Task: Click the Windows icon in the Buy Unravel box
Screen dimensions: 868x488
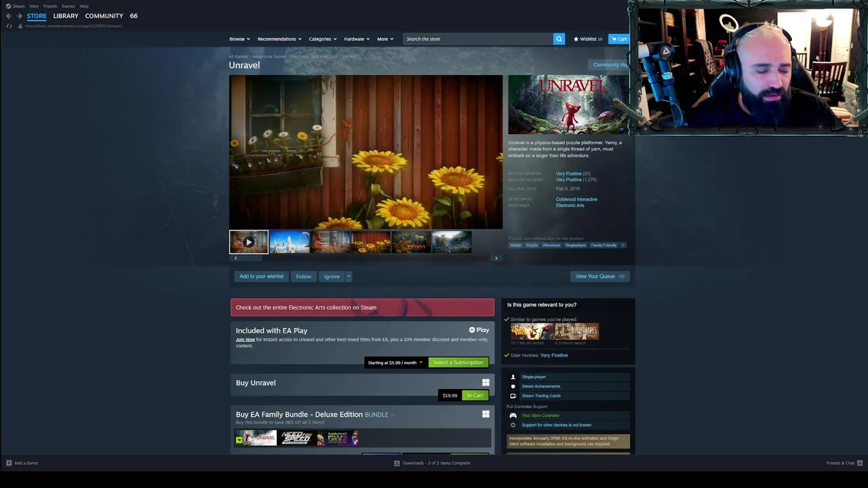Action: [x=486, y=383]
